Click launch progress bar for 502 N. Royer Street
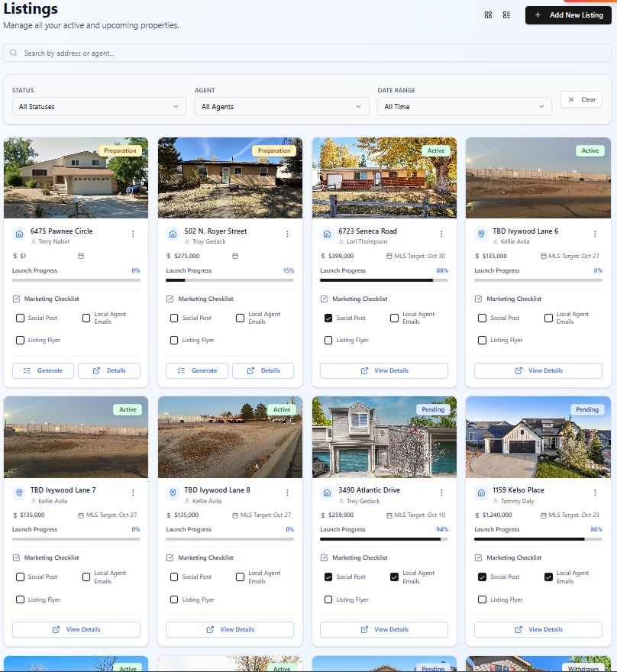Screen dimensions: 617x672 tap(230, 280)
